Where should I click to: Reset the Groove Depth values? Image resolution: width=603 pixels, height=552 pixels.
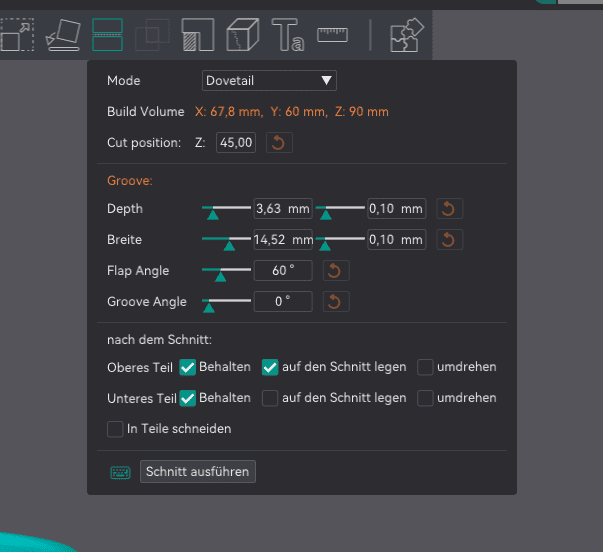[x=449, y=209]
